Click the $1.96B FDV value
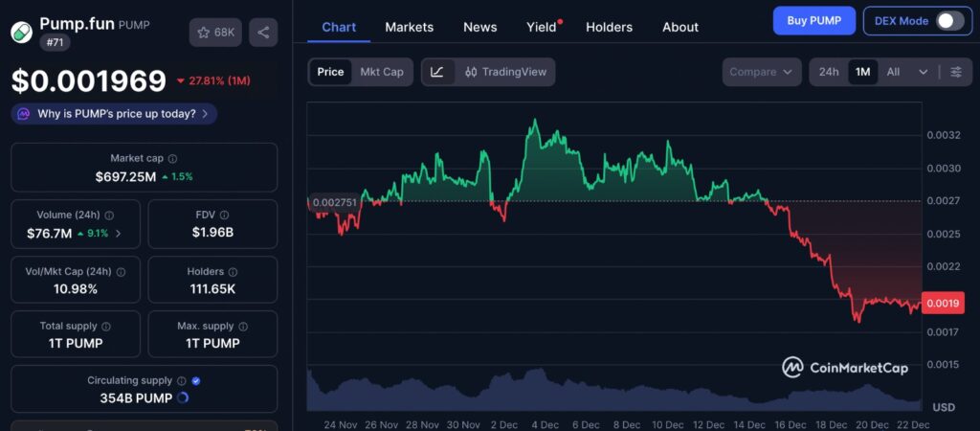980x431 pixels. coord(212,233)
